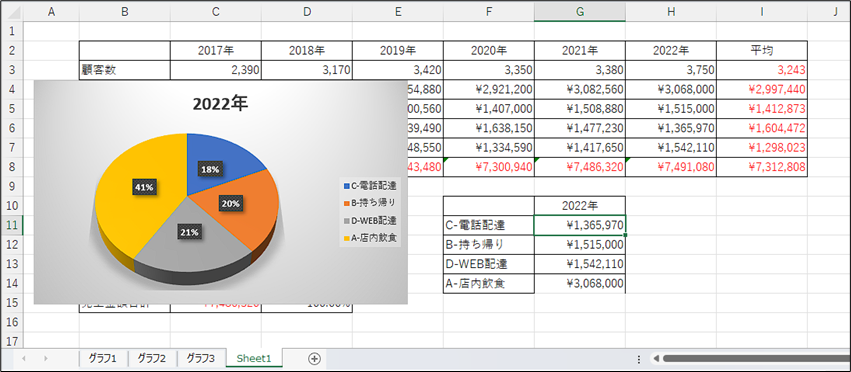Go to next sheet using right arrow
Viewport: 851px width, 372px height.
pos(46,358)
